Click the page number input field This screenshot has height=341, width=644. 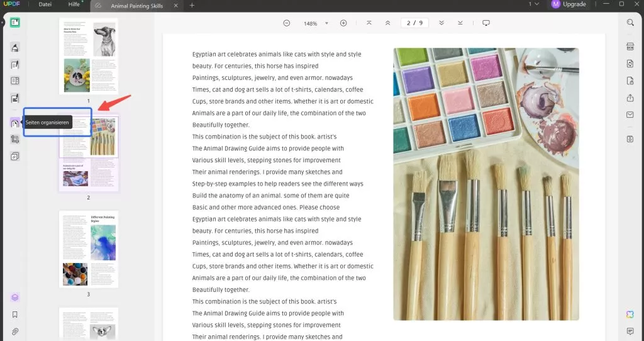click(414, 23)
